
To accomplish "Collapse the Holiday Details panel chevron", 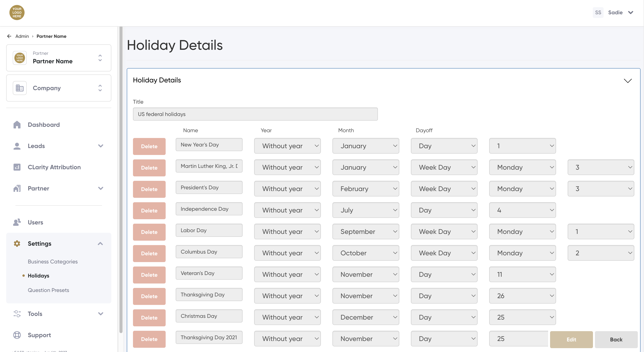I will 628,81.
